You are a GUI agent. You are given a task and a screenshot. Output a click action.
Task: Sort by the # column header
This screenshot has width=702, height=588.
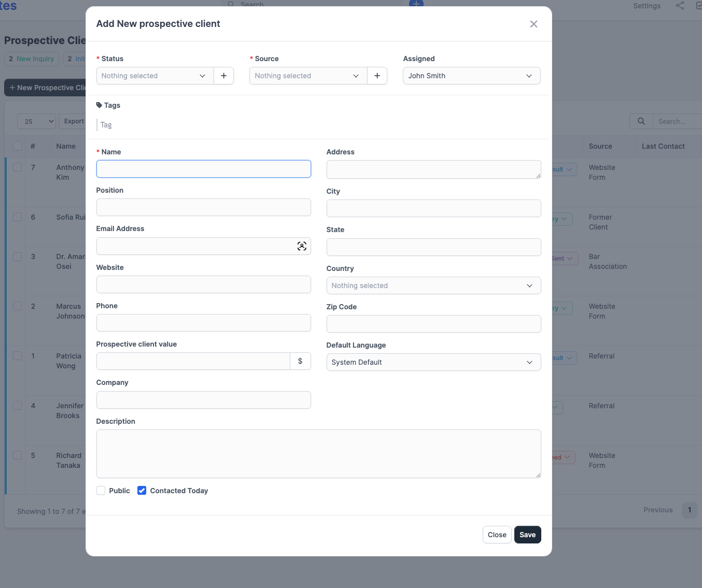[x=33, y=146]
